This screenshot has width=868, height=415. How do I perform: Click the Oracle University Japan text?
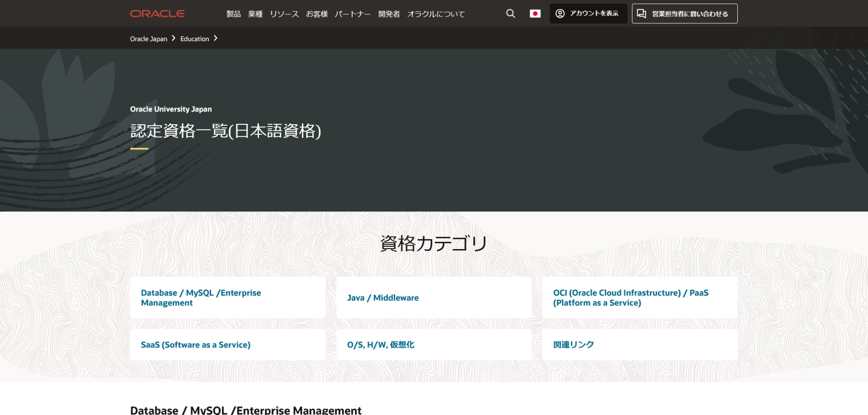171,109
